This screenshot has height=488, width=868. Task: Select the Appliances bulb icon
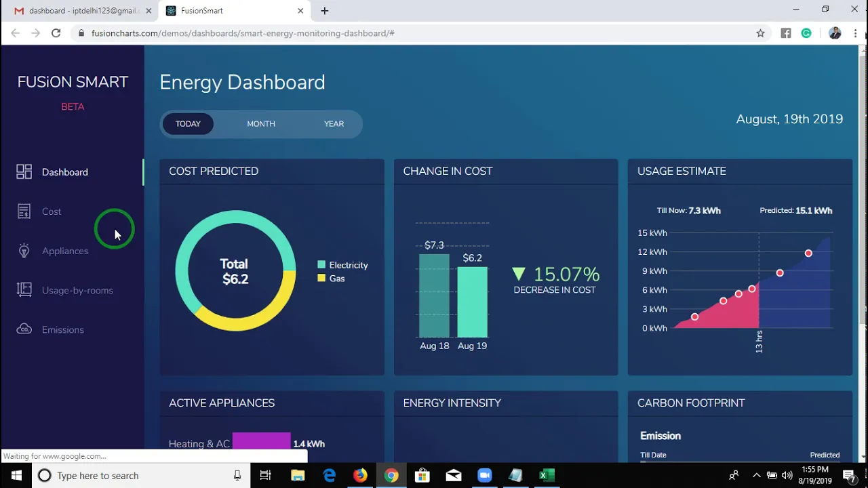pyautogui.click(x=24, y=251)
